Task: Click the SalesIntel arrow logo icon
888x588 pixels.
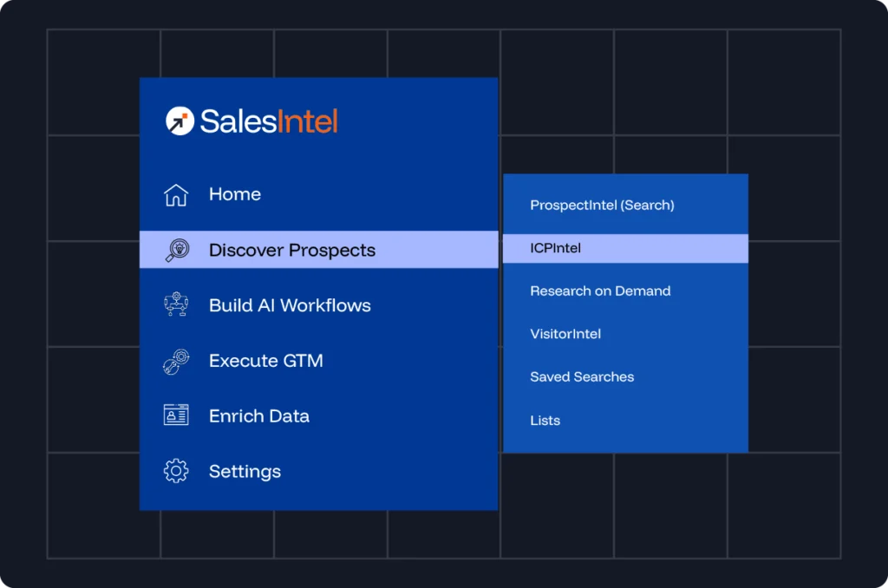Action: (x=180, y=121)
